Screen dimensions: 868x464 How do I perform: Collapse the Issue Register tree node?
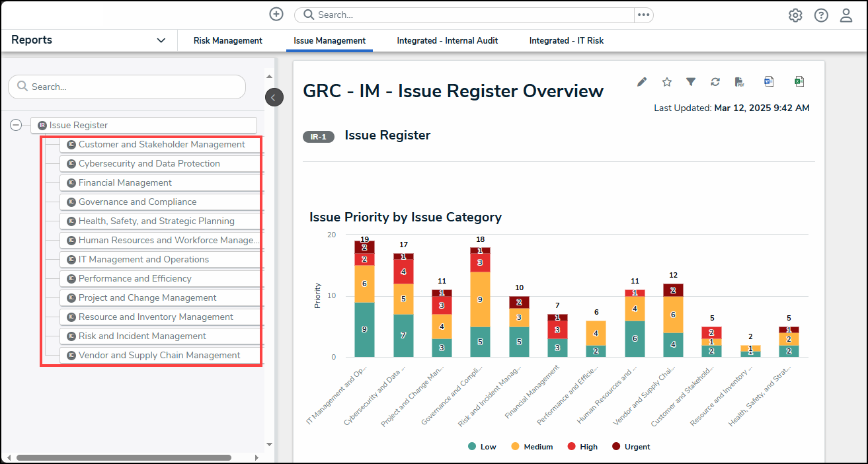coord(16,125)
